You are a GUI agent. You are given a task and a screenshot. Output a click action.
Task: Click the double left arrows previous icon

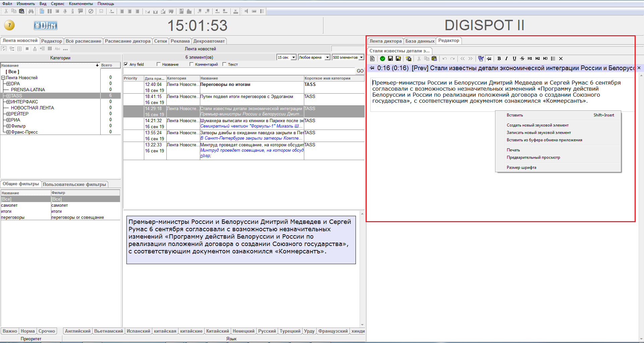tap(463, 58)
